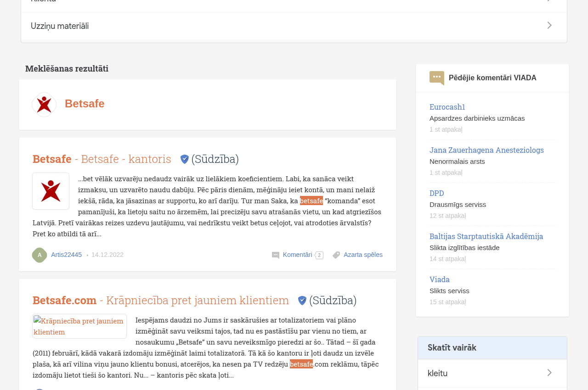588x390 pixels.
Task: Expand the 'Uzziņu materiāli' row
Action: coord(294,26)
